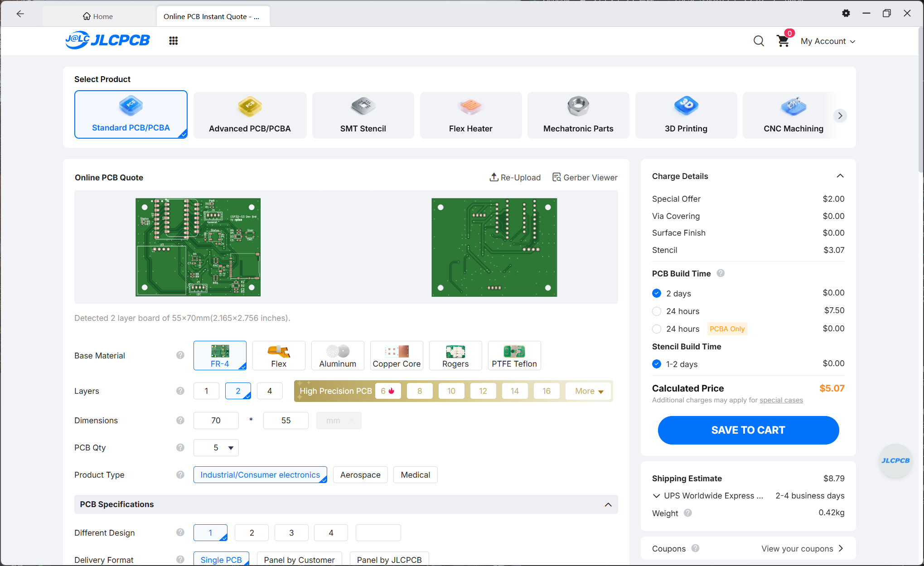This screenshot has height=566, width=924.
Task: Click the help icon next to PCB Qty
Action: pos(180,447)
